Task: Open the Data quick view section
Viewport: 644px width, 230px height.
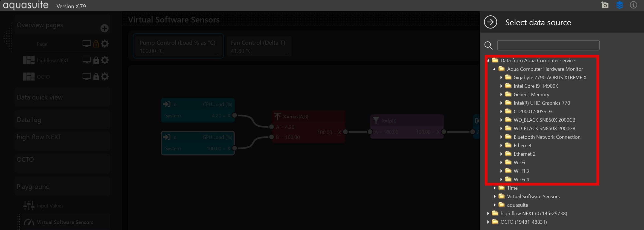Action: [62, 97]
